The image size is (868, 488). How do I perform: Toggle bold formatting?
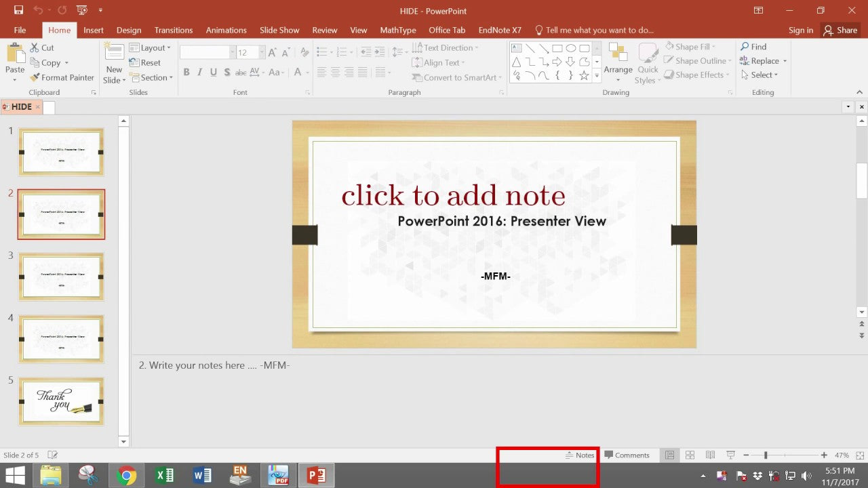[x=186, y=73]
